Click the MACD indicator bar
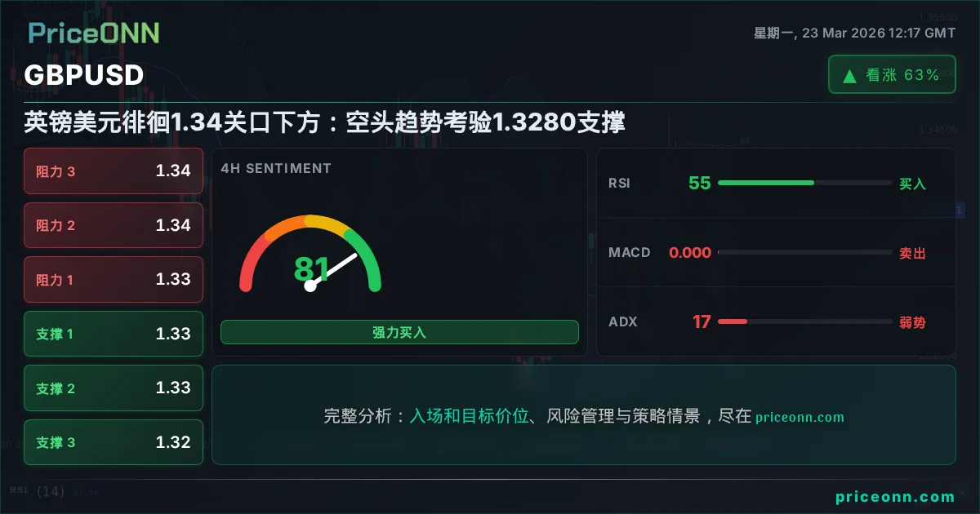The width and height of the screenshot is (980, 514). click(804, 253)
